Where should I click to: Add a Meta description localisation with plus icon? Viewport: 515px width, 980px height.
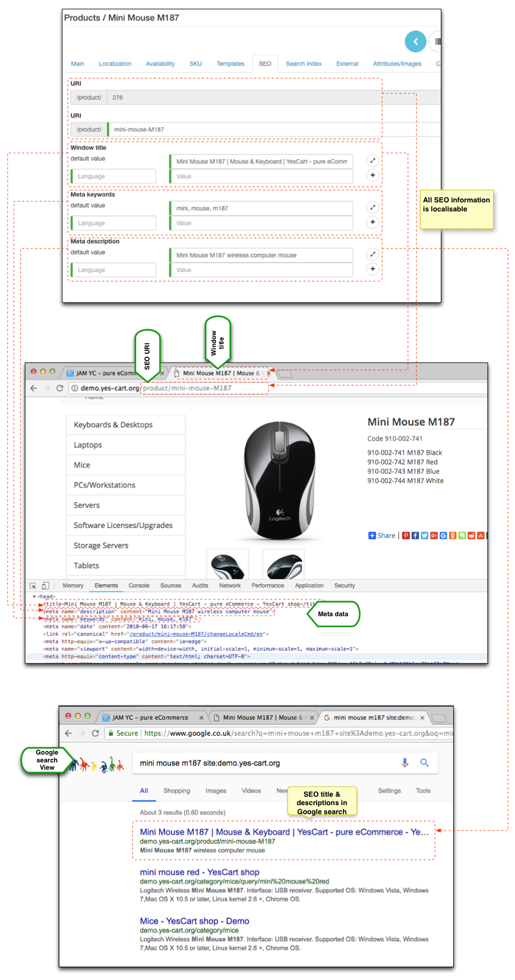pos(372,269)
